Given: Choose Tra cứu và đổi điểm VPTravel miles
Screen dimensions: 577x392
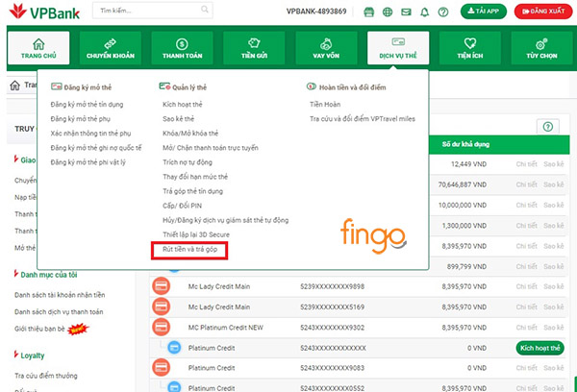Looking at the screenshot, I should [x=363, y=119].
